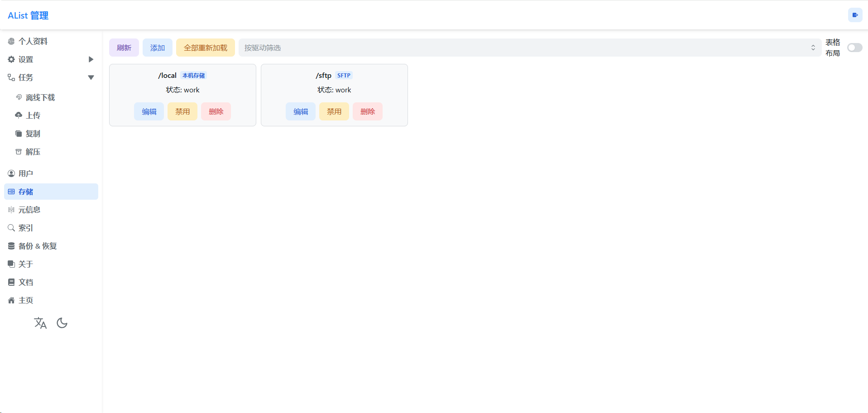Delete the /sftp storage
The image size is (868, 413).
click(368, 111)
